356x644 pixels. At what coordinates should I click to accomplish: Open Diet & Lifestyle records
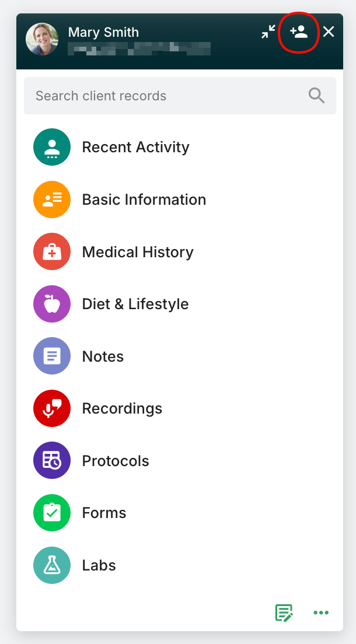135,304
